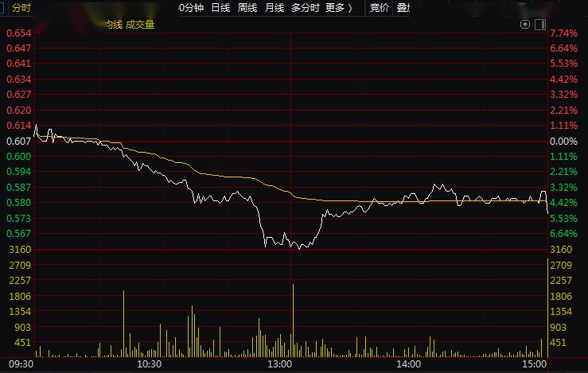Click the 0.607 previous close price label

[x=18, y=141]
